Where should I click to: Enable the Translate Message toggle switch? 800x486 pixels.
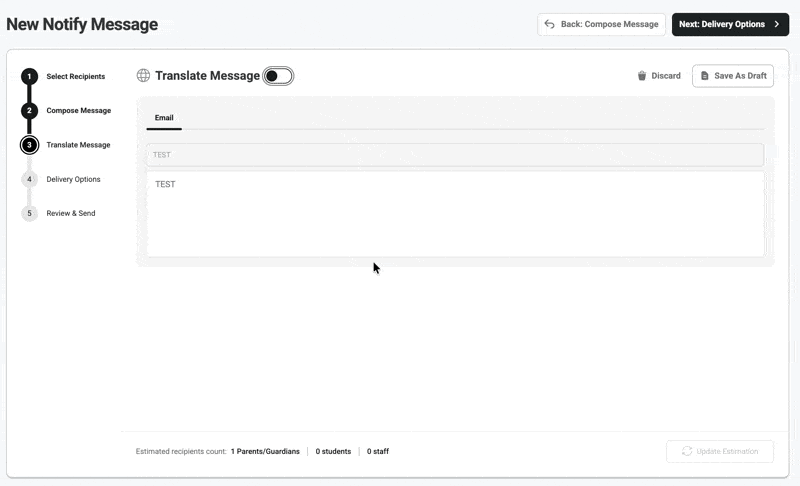pyautogui.click(x=278, y=76)
